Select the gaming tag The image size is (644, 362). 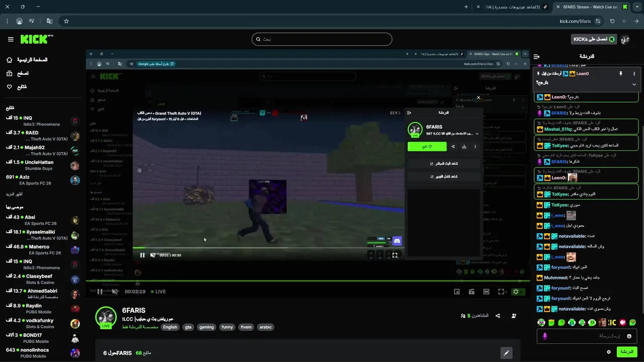[206, 327]
